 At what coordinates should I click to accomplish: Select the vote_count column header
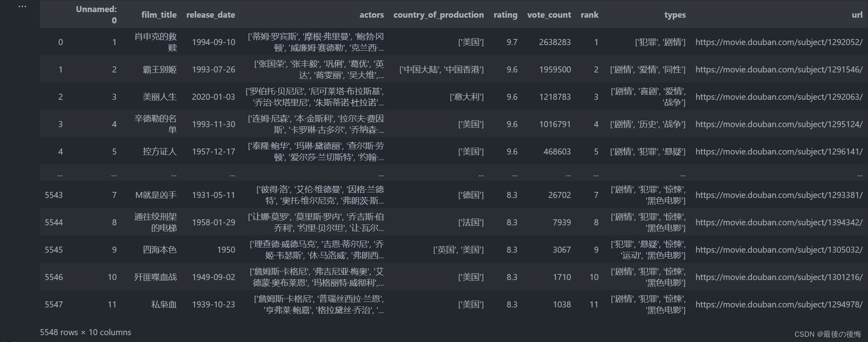[549, 15]
